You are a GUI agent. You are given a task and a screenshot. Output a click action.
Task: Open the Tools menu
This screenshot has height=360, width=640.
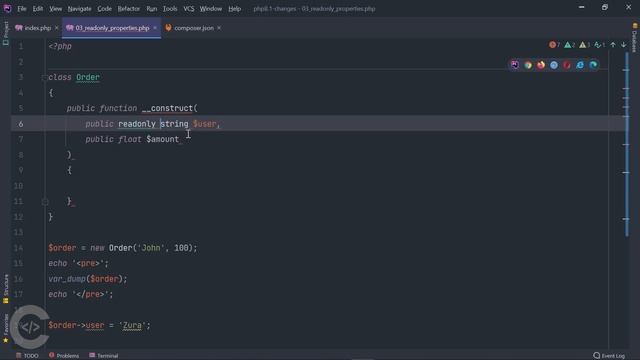(170, 9)
